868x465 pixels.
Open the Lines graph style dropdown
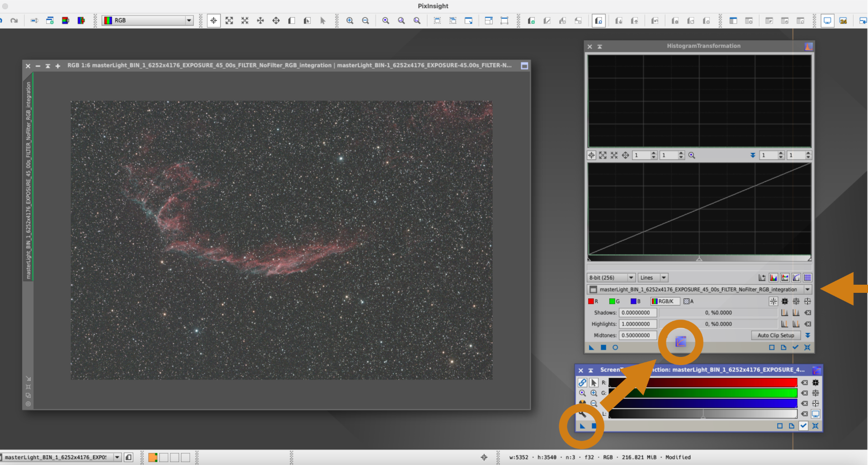pyautogui.click(x=653, y=277)
